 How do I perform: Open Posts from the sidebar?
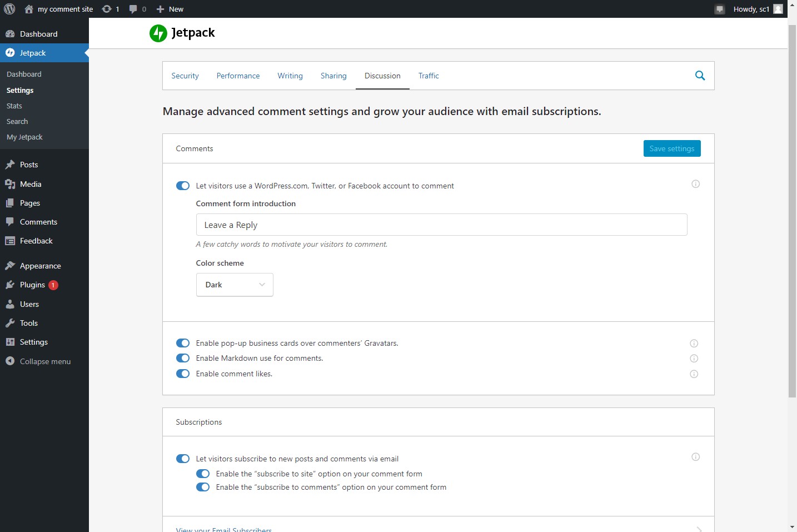(x=44, y=165)
